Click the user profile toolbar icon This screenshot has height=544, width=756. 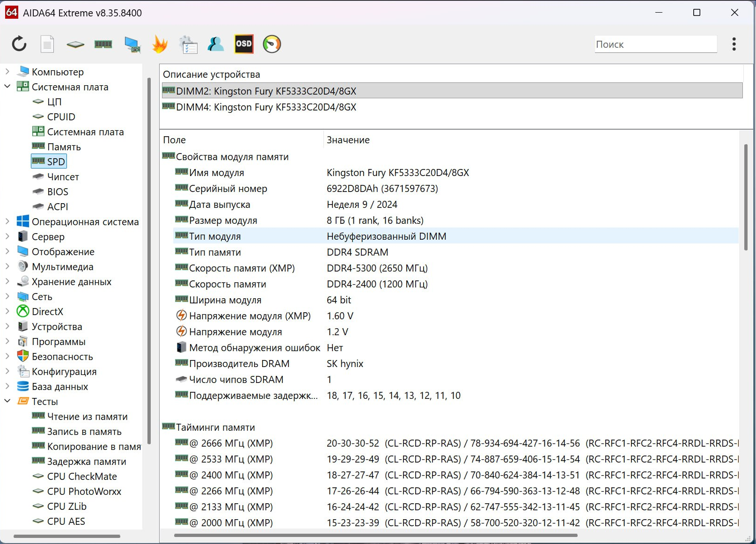click(216, 44)
